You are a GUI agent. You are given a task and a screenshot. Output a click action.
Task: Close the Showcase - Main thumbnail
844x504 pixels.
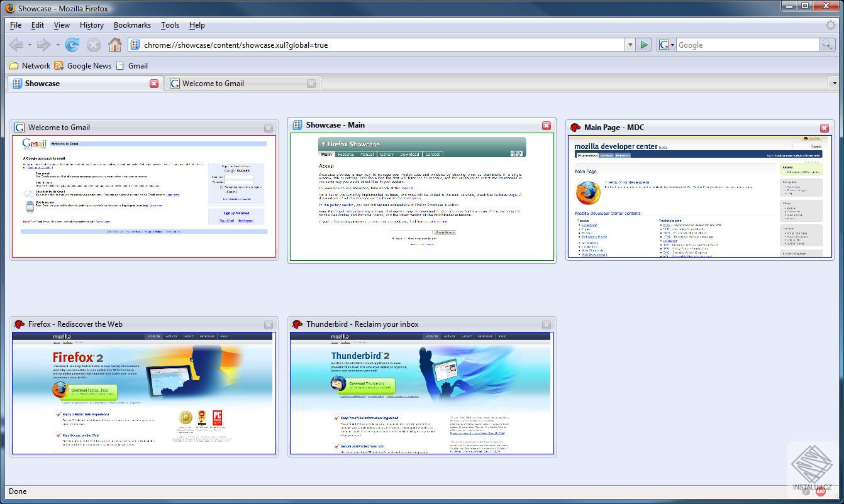[547, 126]
